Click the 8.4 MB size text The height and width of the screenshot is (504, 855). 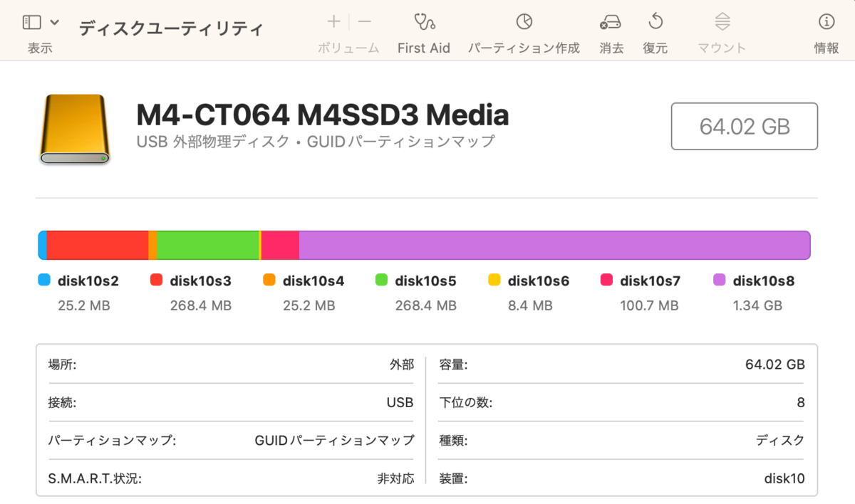[x=530, y=306]
